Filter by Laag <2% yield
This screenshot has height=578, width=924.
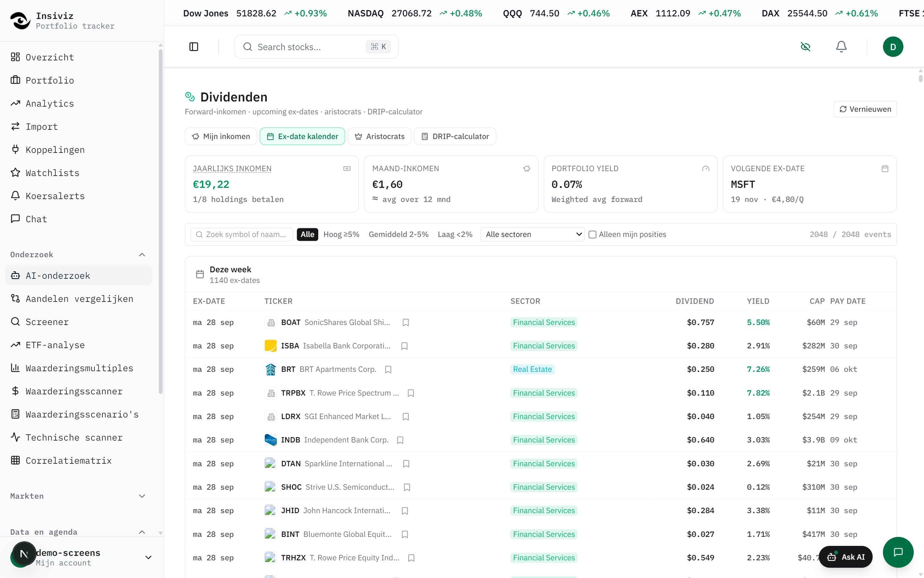(x=455, y=234)
